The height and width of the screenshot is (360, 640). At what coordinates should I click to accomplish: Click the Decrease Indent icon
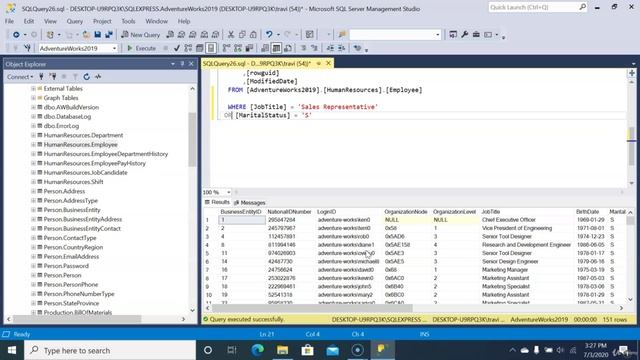(x=330, y=48)
